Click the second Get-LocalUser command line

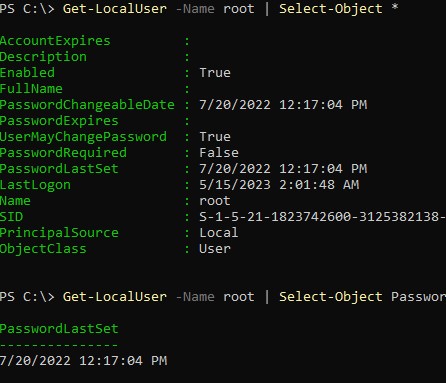pyautogui.click(x=223, y=297)
